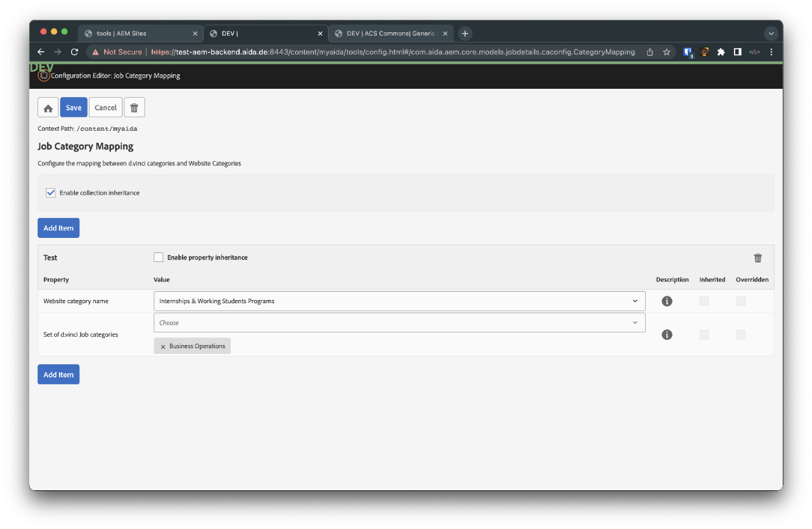Click the trash icon beside Cancel
812x529 pixels.
(x=134, y=108)
